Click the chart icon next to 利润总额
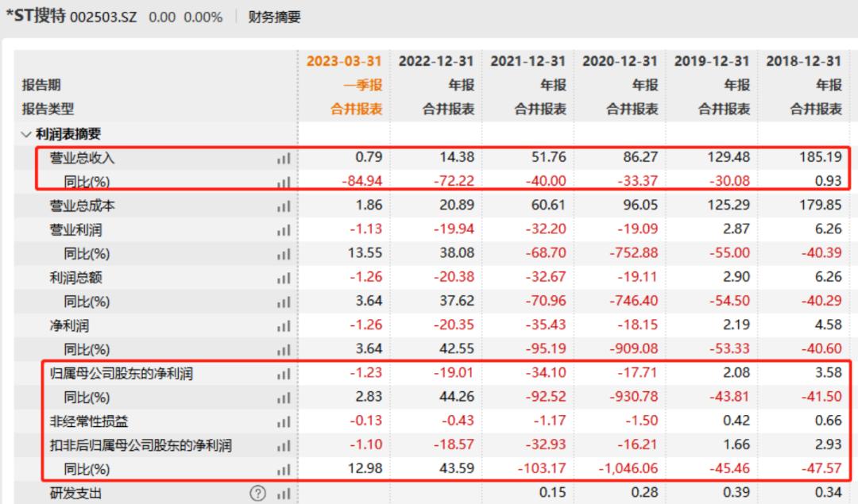The image size is (858, 504). (282, 278)
